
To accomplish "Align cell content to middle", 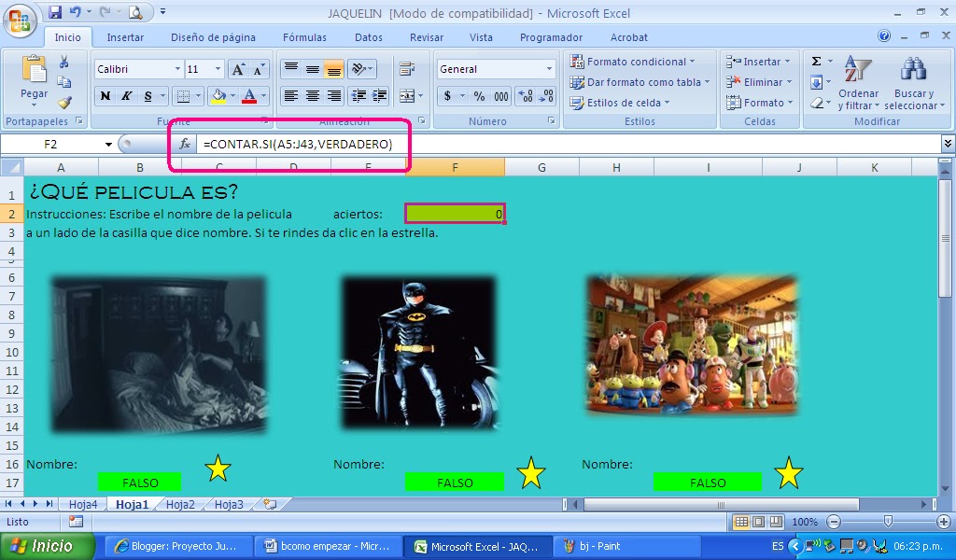I will 312,69.
